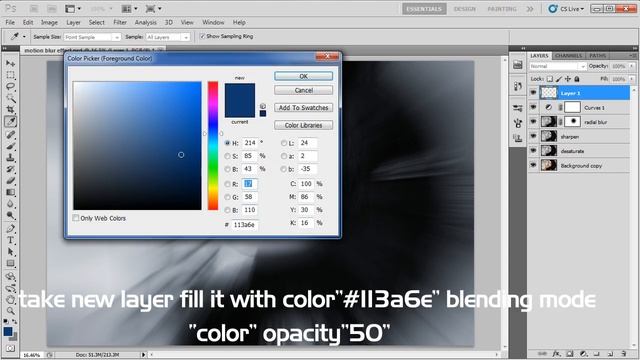
Task: Open the layer Fill slider arrow
Action: [632, 79]
